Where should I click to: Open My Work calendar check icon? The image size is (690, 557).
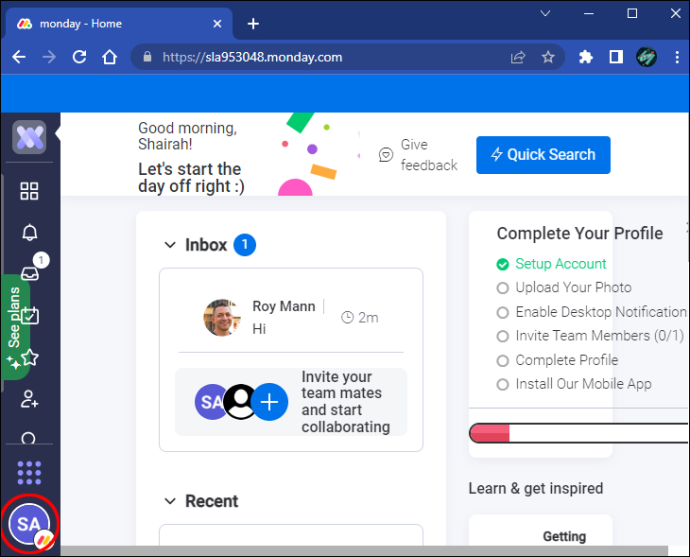(30, 315)
